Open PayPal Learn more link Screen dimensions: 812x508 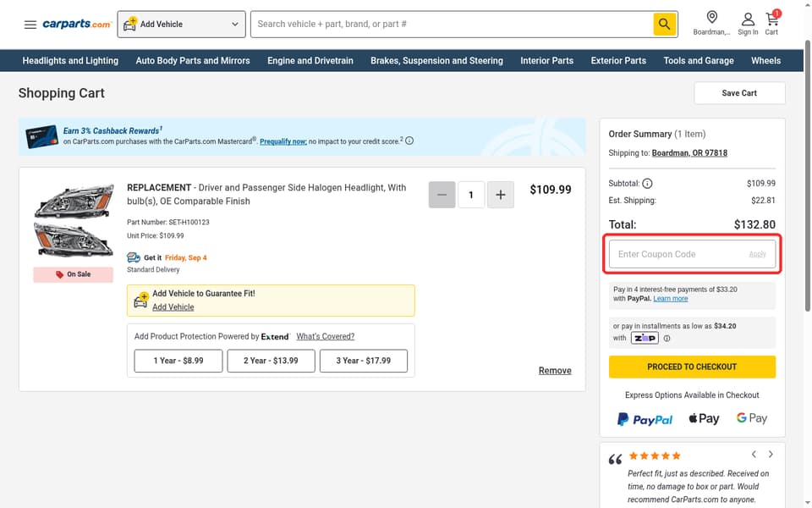point(671,299)
